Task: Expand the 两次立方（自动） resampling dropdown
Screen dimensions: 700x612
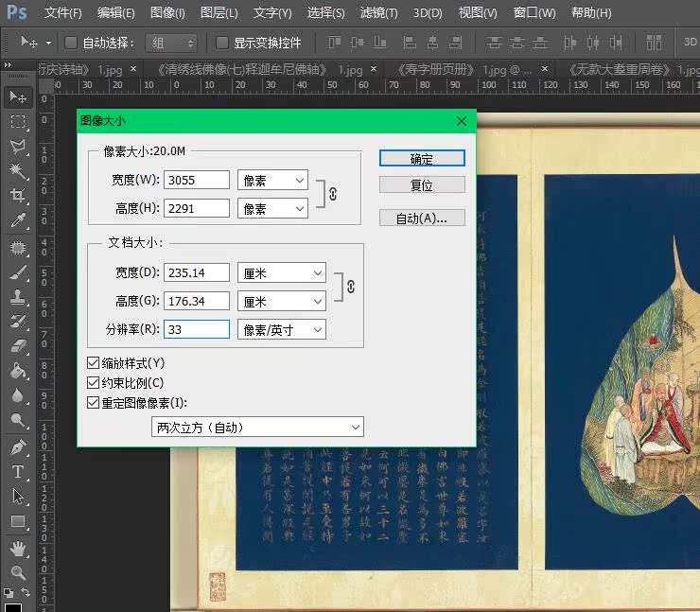Action: (257, 428)
